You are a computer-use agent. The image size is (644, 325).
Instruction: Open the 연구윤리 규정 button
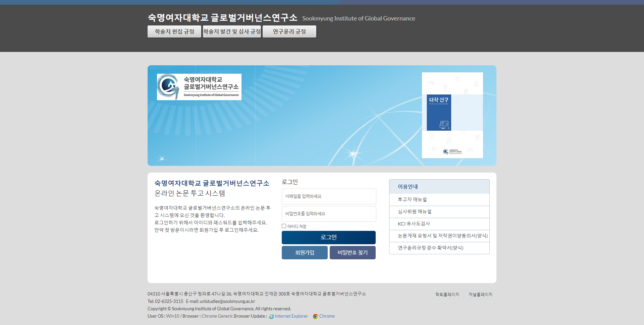(x=289, y=31)
